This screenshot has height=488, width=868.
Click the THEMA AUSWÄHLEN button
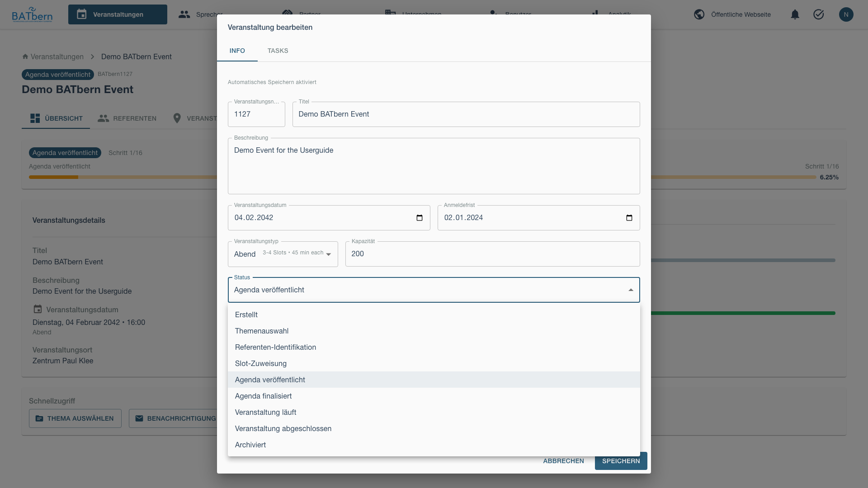point(75,418)
